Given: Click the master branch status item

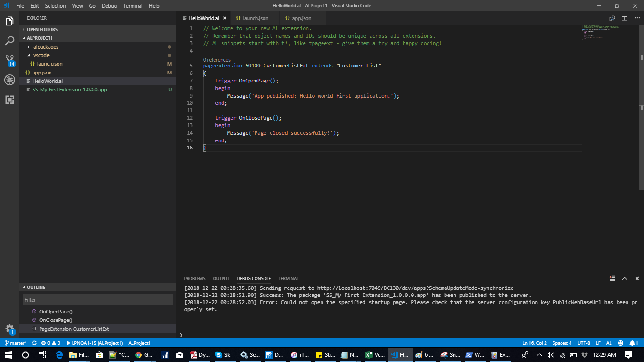Looking at the screenshot, I should click(x=15, y=343).
